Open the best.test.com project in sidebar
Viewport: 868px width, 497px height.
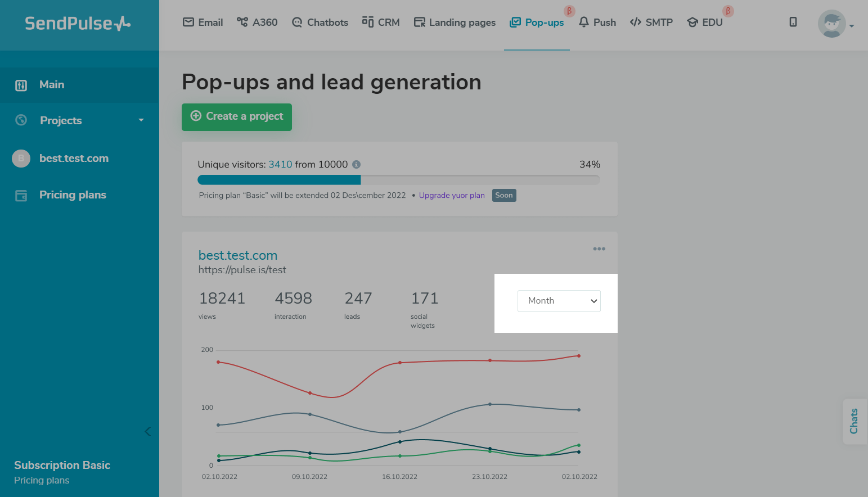click(74, 159)
